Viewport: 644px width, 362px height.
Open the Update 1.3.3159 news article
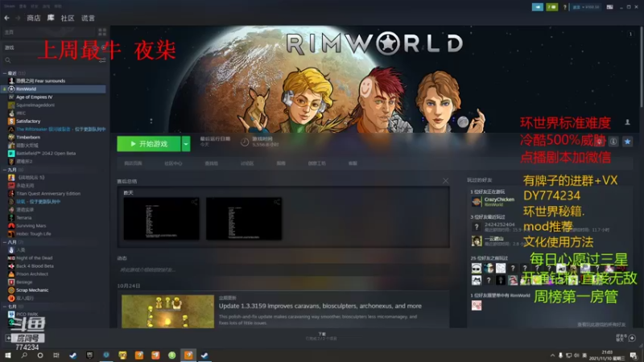coord(320,306)
